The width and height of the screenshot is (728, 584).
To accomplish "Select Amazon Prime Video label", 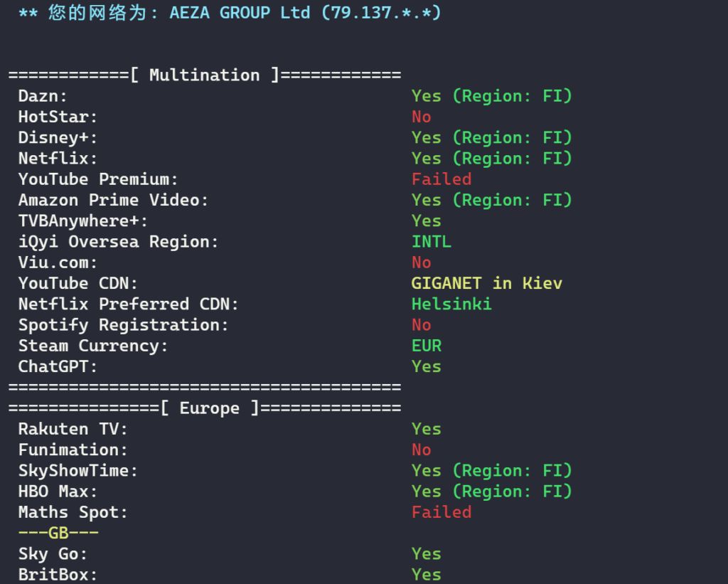I will [x=113, y=201].
